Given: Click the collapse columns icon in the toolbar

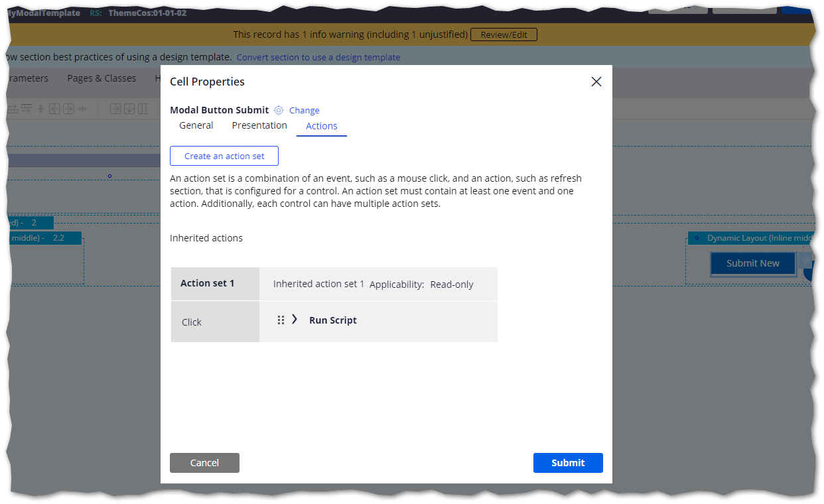Looking at the screenshot, I should pyautogui.click(x=83, y=108).
